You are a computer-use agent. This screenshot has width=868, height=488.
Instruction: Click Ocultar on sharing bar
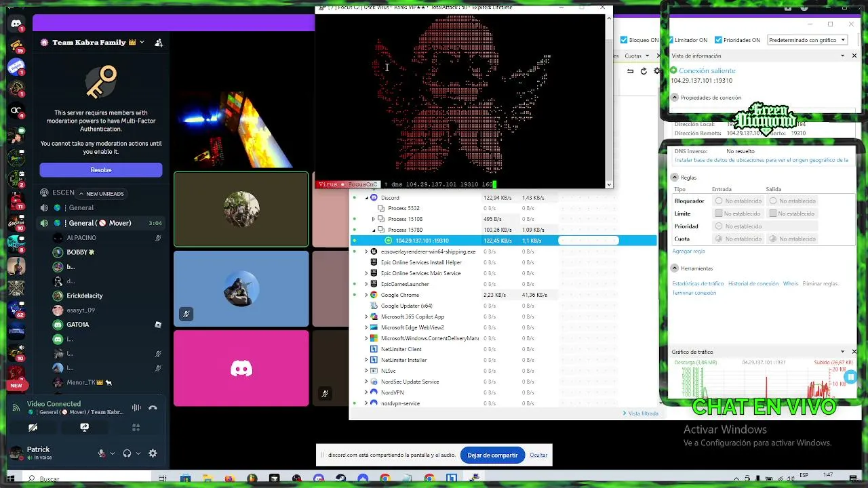(x=538, y=455)
